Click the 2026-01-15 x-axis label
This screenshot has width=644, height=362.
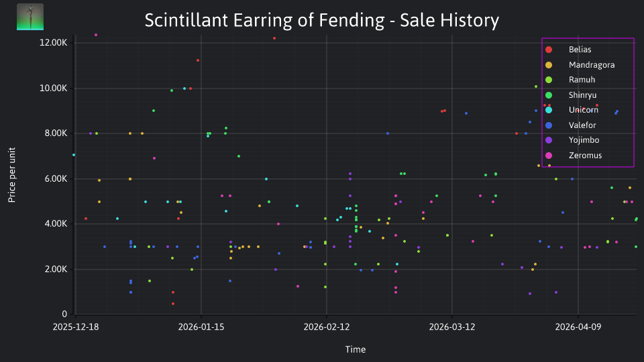[x=201, y=327]
